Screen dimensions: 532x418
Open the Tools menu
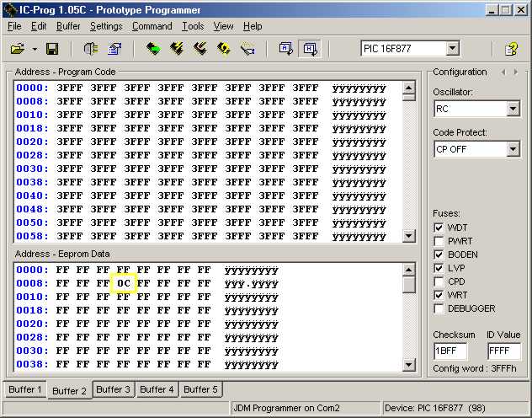click(x=193, y=26)
